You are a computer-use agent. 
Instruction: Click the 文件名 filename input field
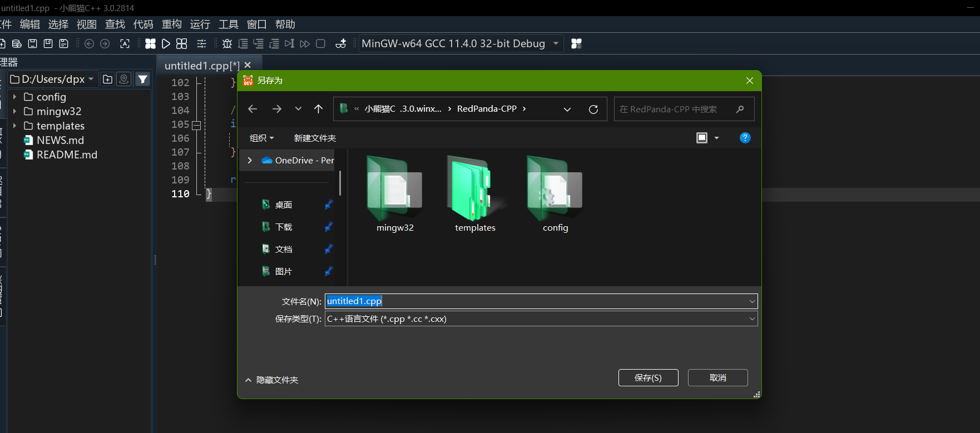click(541, 301)
